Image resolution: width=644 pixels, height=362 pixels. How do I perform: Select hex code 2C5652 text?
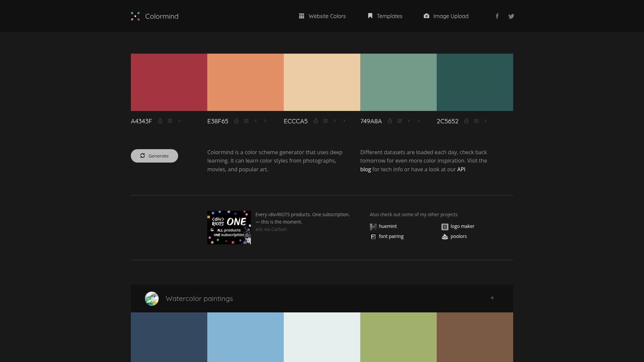coord(447,121)
